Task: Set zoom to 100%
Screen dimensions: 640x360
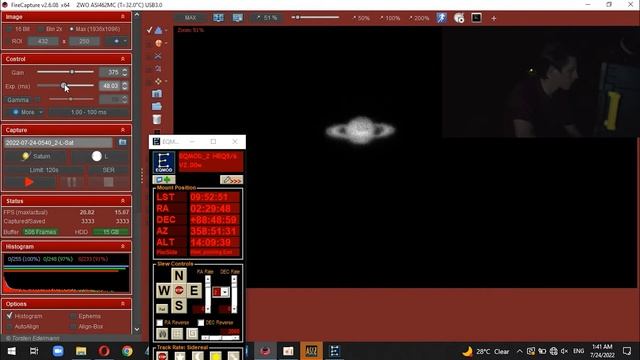Action: pos(390,18)
